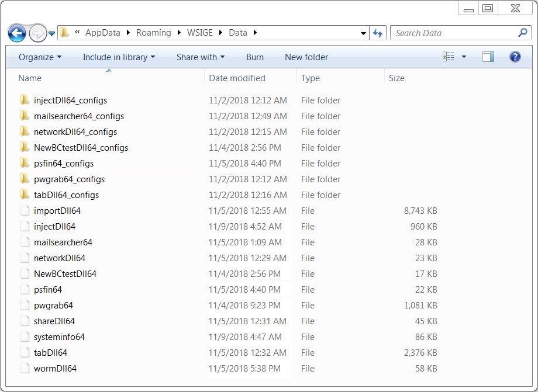The image size is (538, 392).
Task: Select the mailsearcher64_configs folder icon
Action: (25, 116)
